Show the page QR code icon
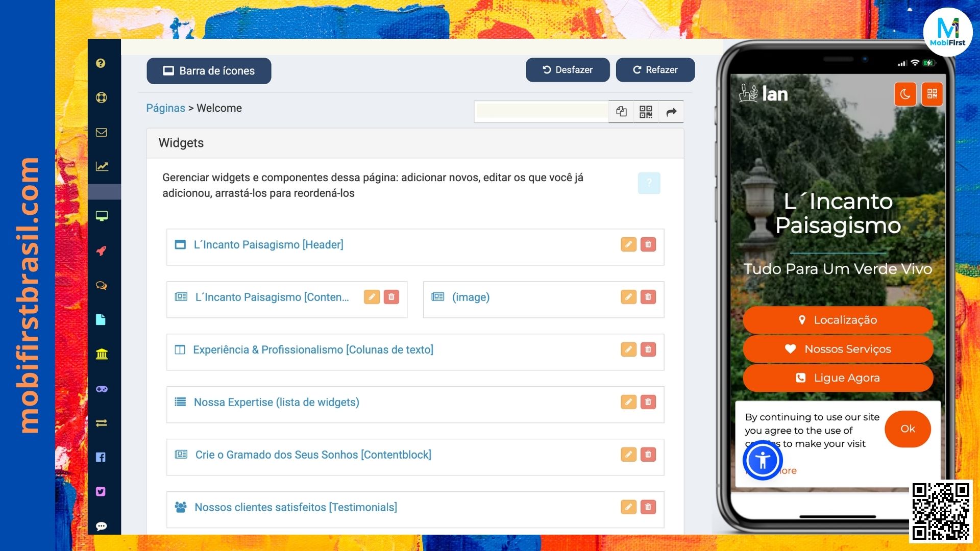Viewport: 980px width, 551px height. point(646,112)
